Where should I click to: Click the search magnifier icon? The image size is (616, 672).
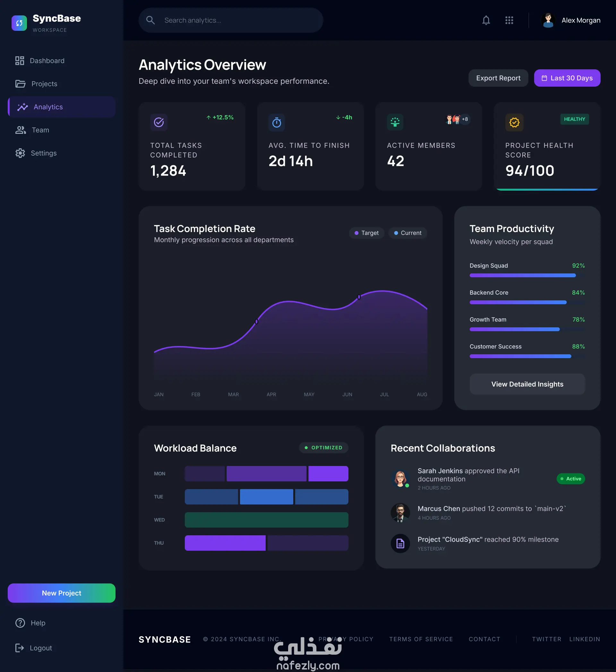click(150, 20)
